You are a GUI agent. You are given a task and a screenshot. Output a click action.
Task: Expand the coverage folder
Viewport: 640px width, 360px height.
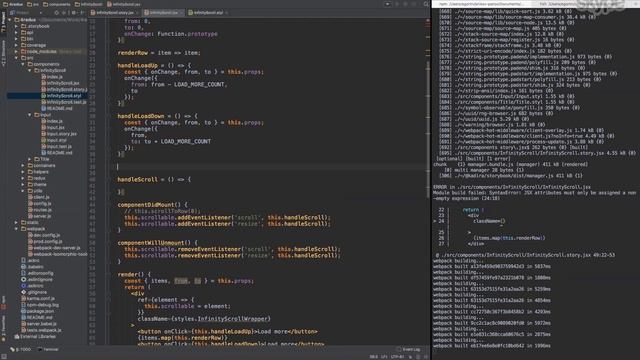coord(16,45)
